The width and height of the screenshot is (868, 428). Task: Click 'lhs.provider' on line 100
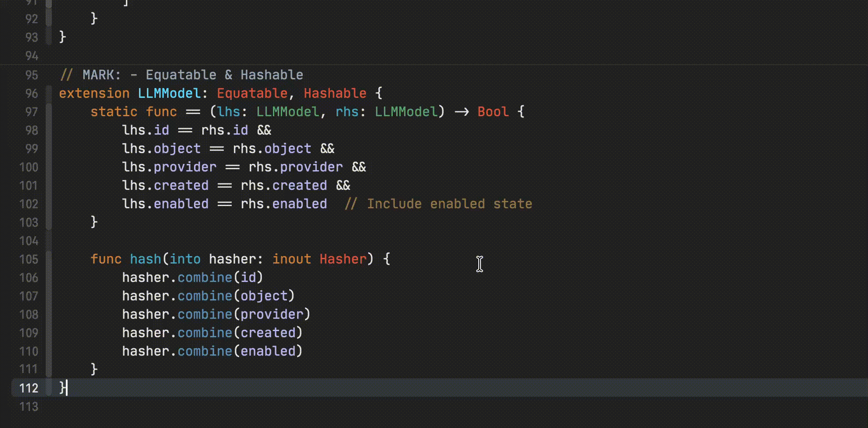(x=169, y=167)
